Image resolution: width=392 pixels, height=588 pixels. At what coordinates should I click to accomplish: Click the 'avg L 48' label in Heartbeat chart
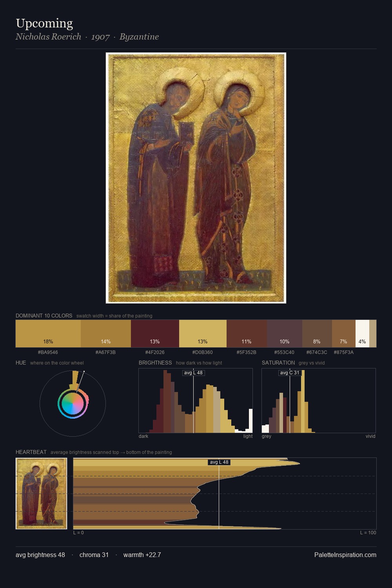click(219, 462)
